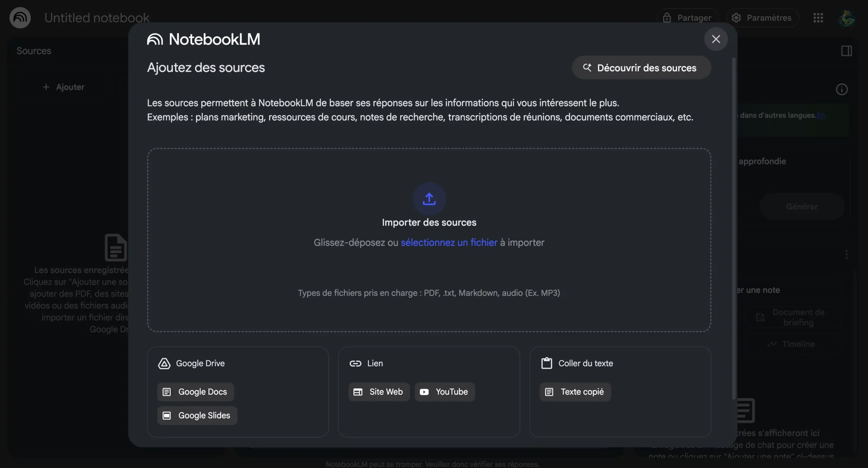Viewport: 868px width, 468px height.
Task: Open the Google apps grid icon
Action: (818, 18)
